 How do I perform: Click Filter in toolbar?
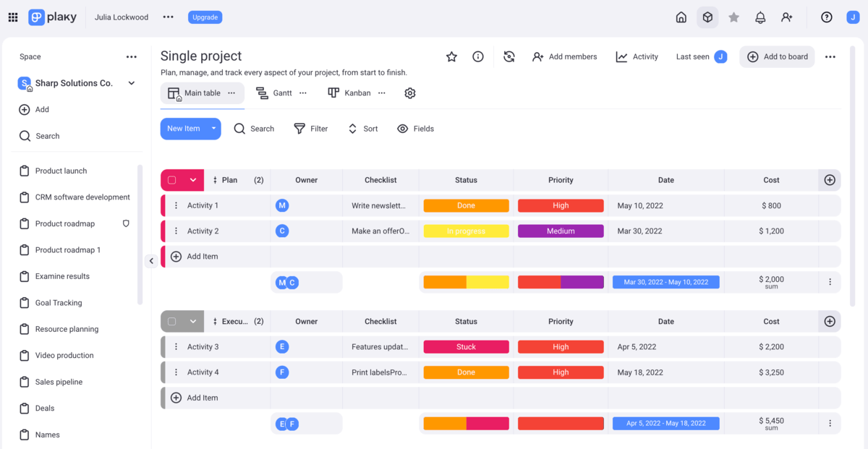[310, 129]
